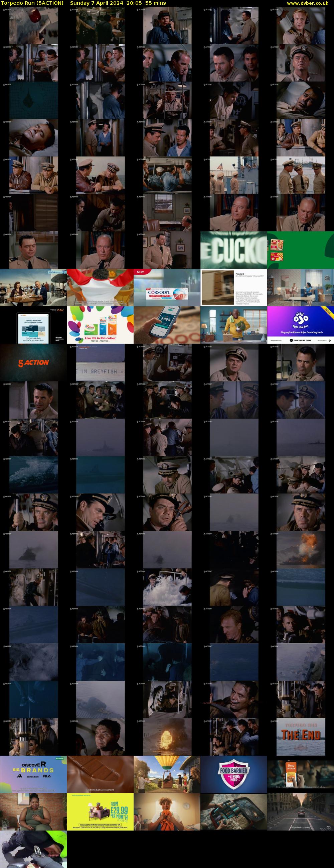
Task: Open the ship explosion in fog thumbnail
Action: point(301,550)
